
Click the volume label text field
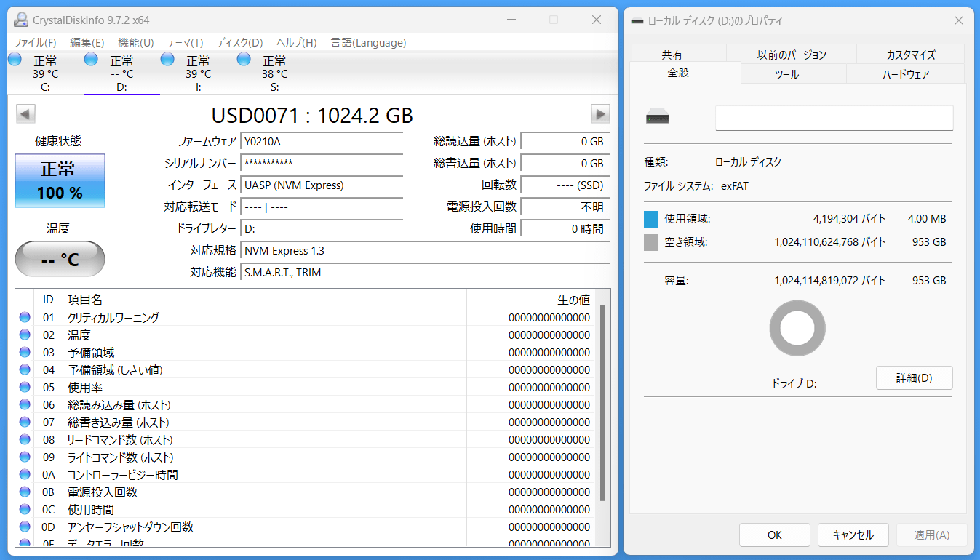[834, 118]
